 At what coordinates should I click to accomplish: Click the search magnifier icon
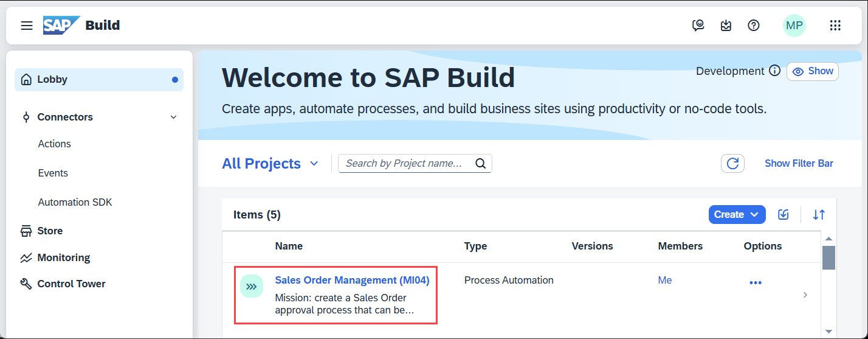480,163
